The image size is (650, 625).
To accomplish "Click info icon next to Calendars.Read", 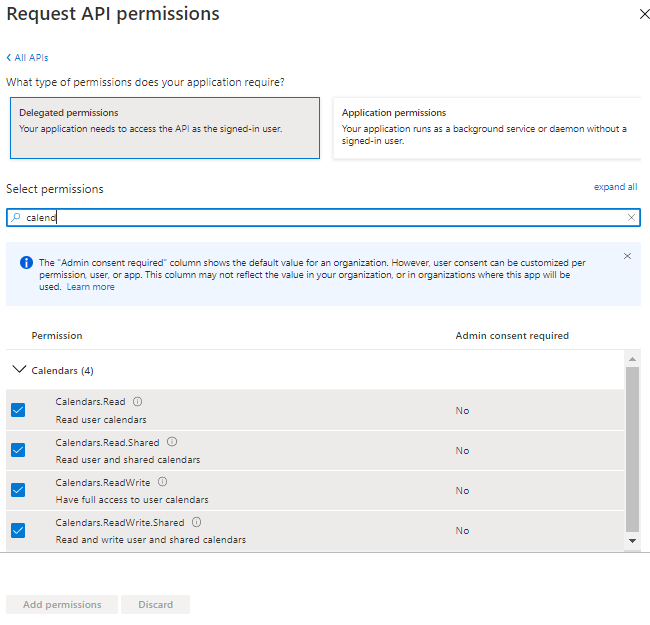I will click(138, 402).
